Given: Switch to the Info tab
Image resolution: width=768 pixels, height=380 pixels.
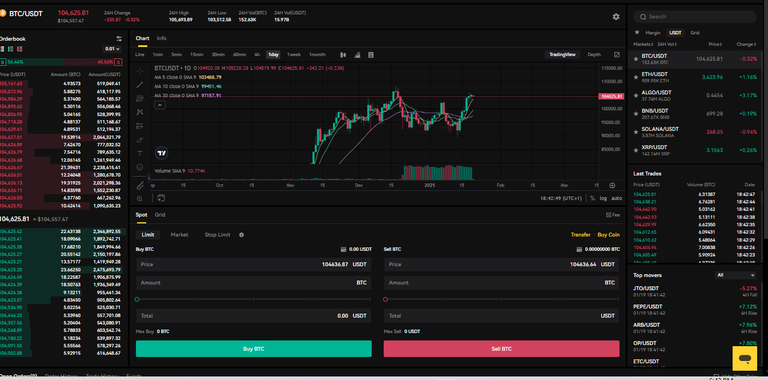Looking at the screenshot, I should pyautogui.click(x=161, y=38).
